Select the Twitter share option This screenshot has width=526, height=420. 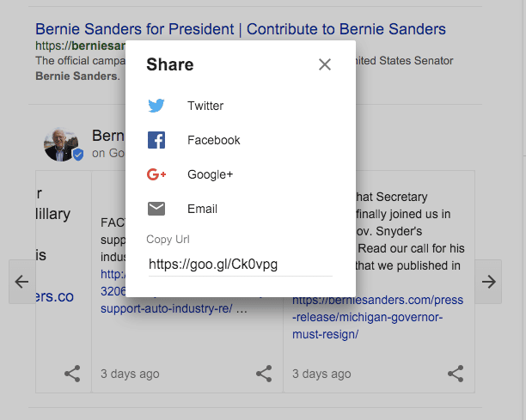(x=205, y=106)
